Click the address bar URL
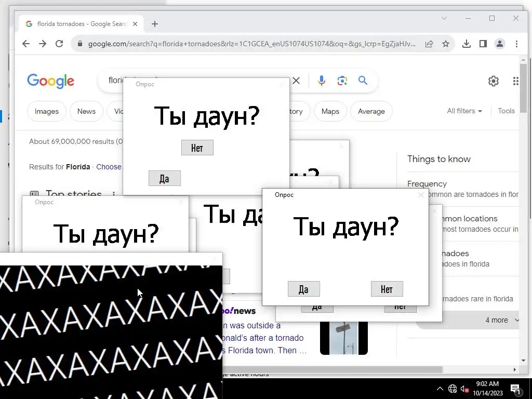The width and height of the screenshot is (532, 399). pyautogui.click(x=252, y=44)
